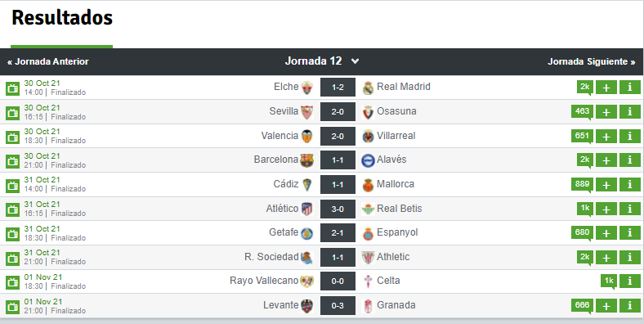Image resolution: width=644 pixels, height=324 pixels.
Task: Open info icon for Rayo Vallecano vs Celta
Action: (630, 281)
